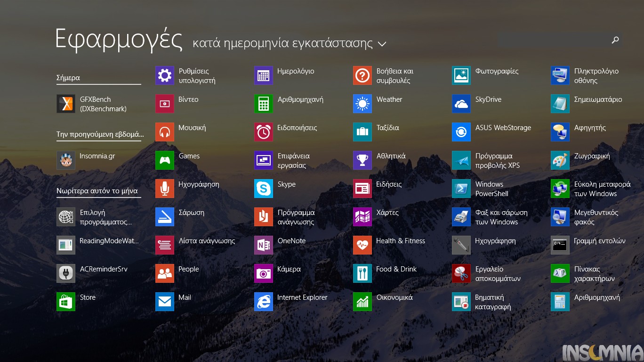
Task: Click the ACReminderSrv plug icon
Action: tap(66, 273)
